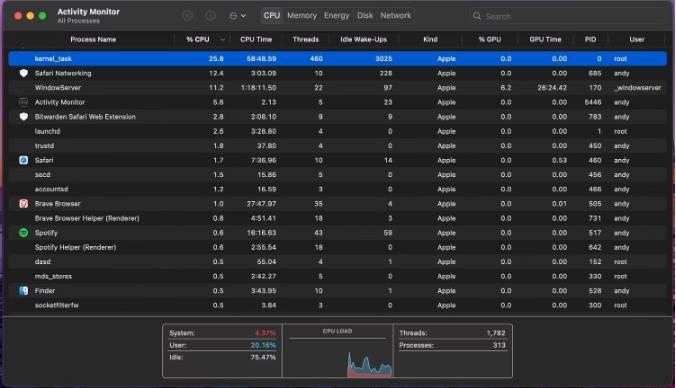Sort by CPU Time column header
This screenshot has height=388, width=676.
pyautogui.click(x=256, y=39)
